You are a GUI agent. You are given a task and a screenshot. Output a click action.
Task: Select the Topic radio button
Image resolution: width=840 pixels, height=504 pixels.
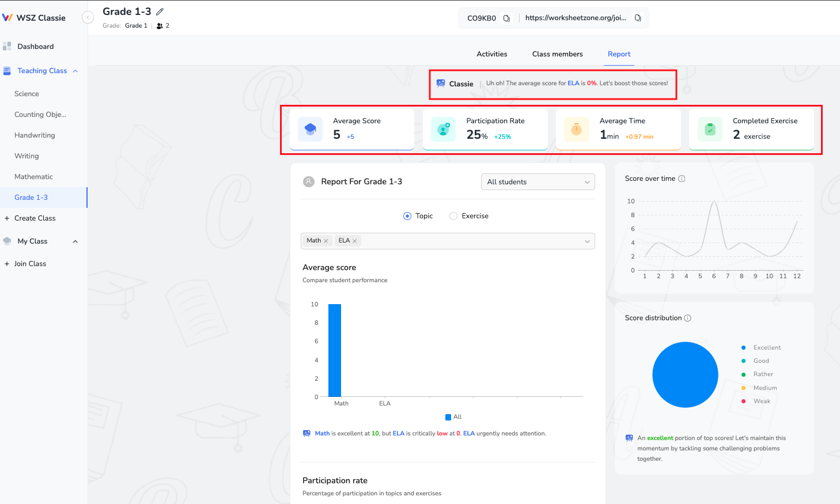pos(408,215)
